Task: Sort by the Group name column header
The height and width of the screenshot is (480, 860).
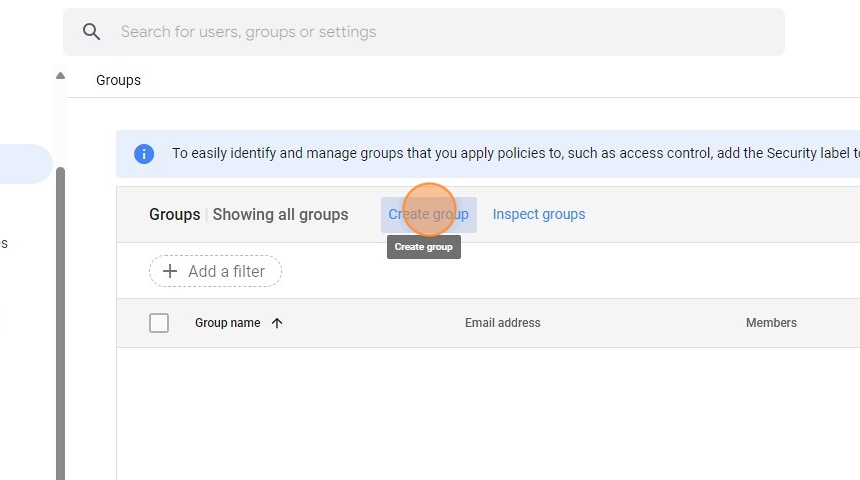Action: point(227,323)
